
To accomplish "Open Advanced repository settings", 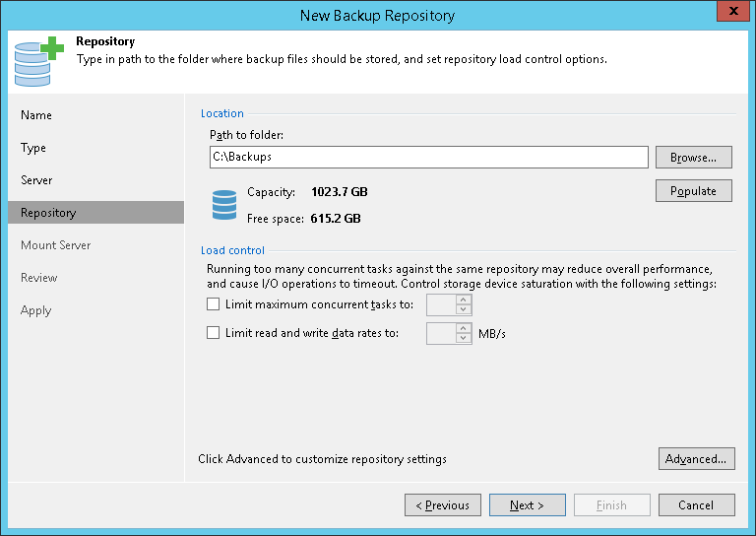I will pyautogui.click(x=696, y=459).
